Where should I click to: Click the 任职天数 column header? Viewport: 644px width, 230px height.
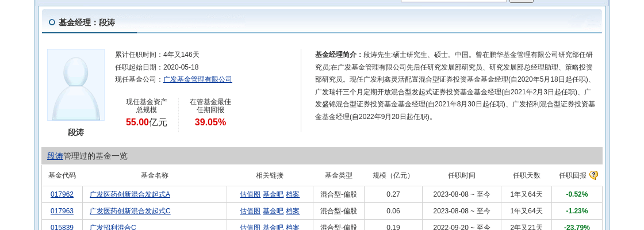527,175
